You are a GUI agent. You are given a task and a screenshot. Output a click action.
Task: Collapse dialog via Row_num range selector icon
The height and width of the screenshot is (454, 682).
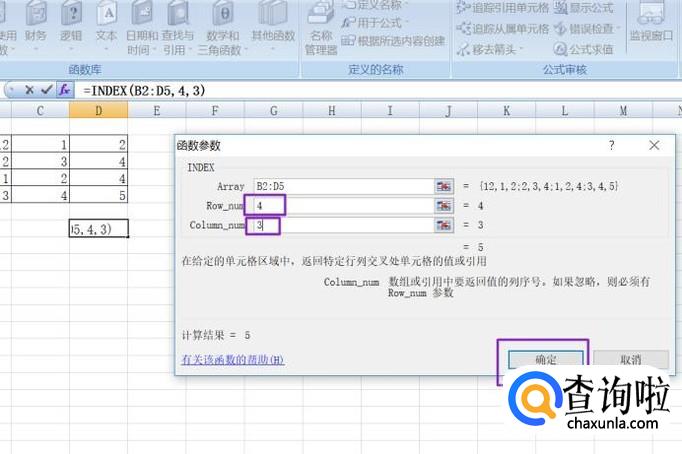click(x=444, y=206)
